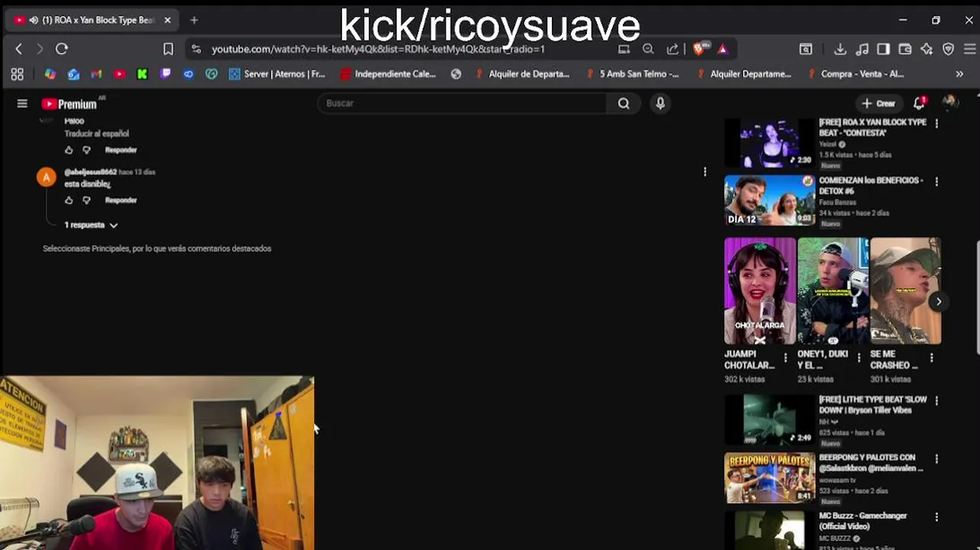Open 5 Amb San Telmo bookmark
Screen dimensions: 980x550
[632, 74]
